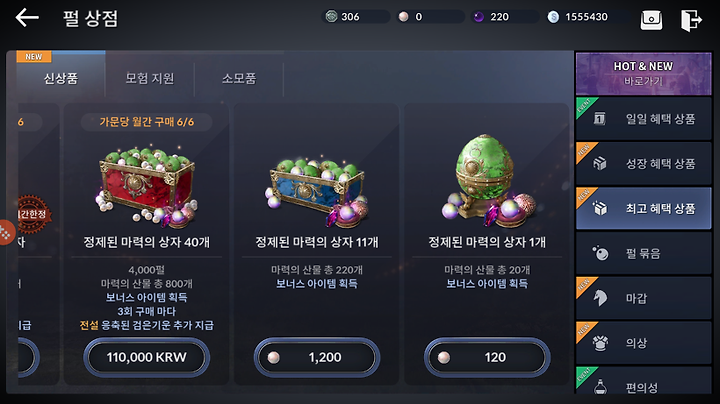The height and width of the screenshot is (404, 720).
Task: Open the inventory bag icon
Action: [x=651, y=20]
